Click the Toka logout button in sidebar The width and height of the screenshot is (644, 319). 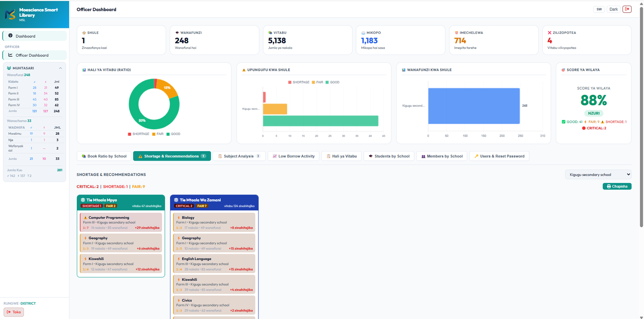pyautogui.click(x=14, y=312)
